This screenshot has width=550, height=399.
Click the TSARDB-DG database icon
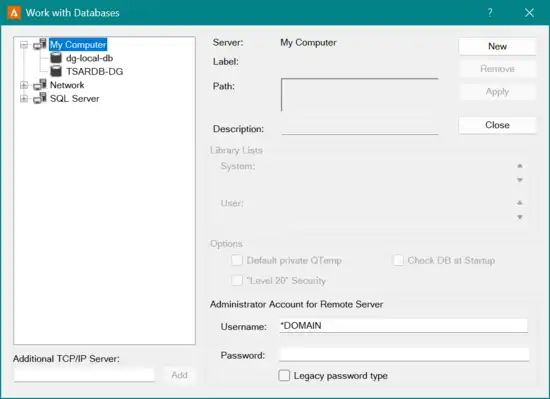(56, 71)
